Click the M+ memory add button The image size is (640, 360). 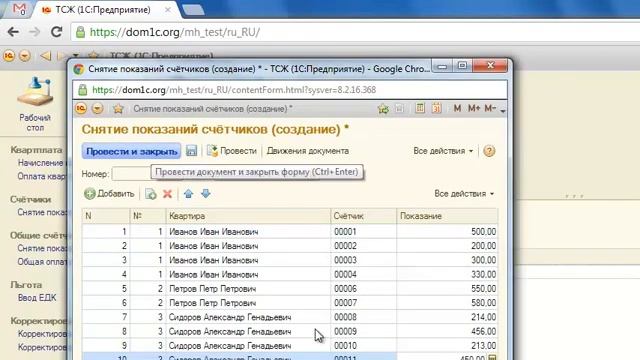point(474,108)
